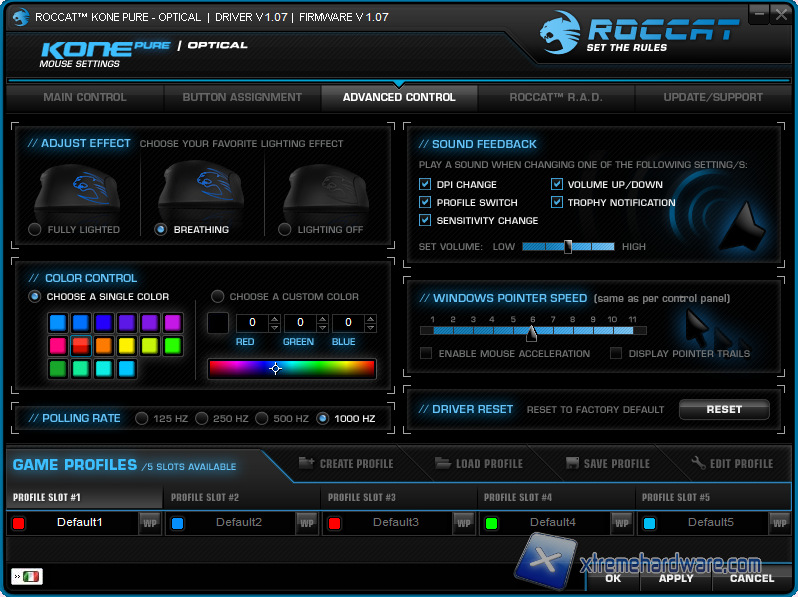Click the Edit Profile wrench icon

[698, 463]
